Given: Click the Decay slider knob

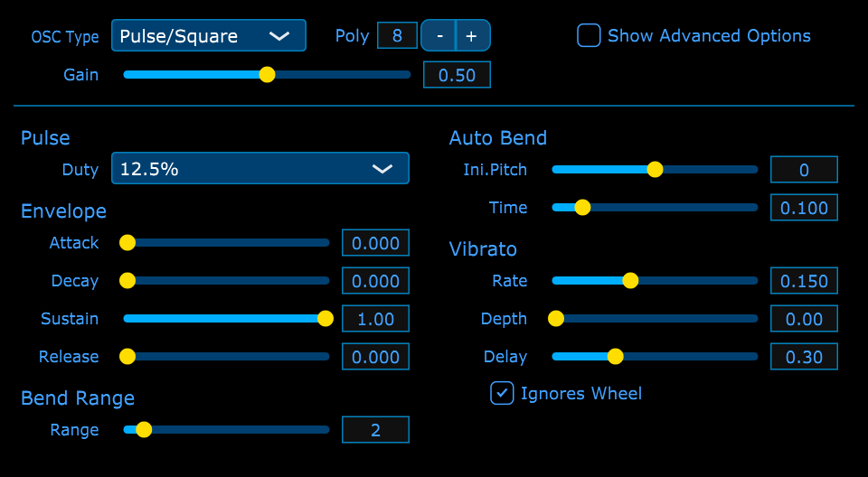Looking at the screenshot, I should (127, 281).
